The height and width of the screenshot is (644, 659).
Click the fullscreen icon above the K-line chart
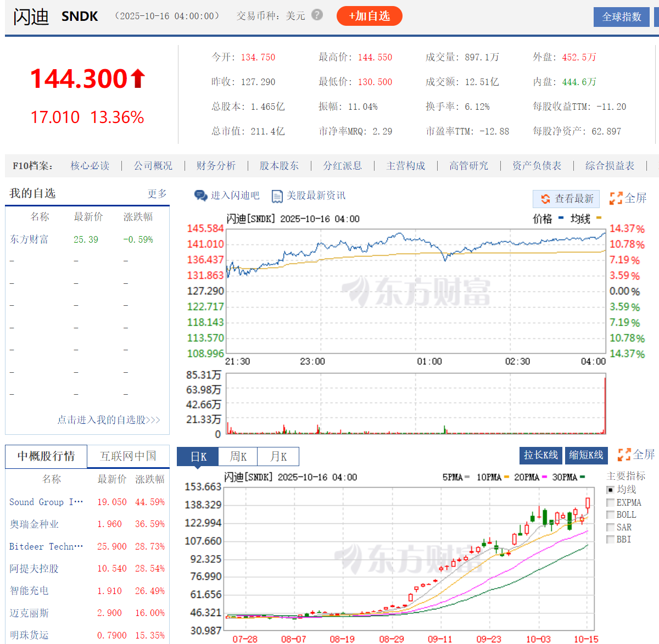pos(624,455)
